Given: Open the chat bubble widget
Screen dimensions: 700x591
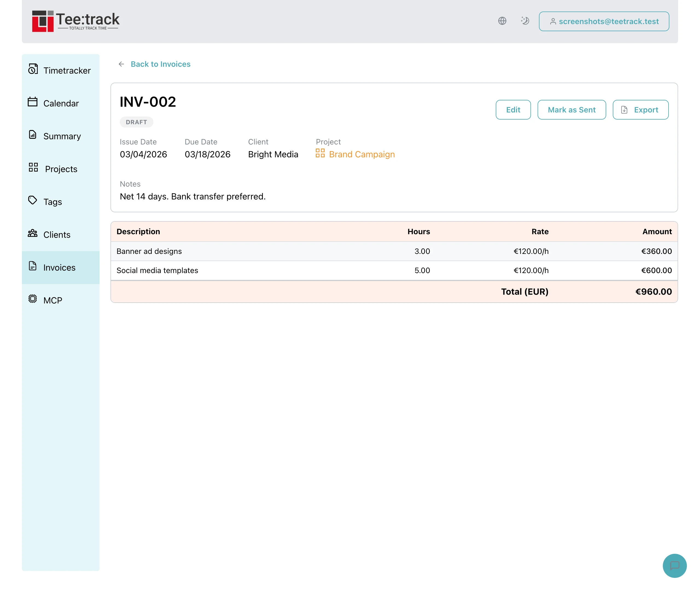Looking at the screenshot, I should point(675,566).
